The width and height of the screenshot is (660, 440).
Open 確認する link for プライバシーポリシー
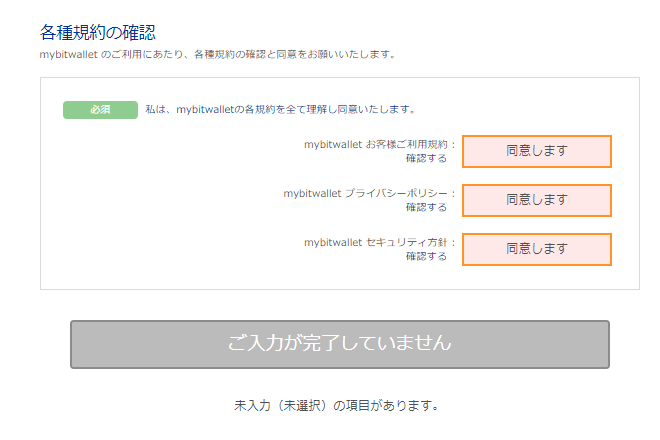(x=426, y=207)
